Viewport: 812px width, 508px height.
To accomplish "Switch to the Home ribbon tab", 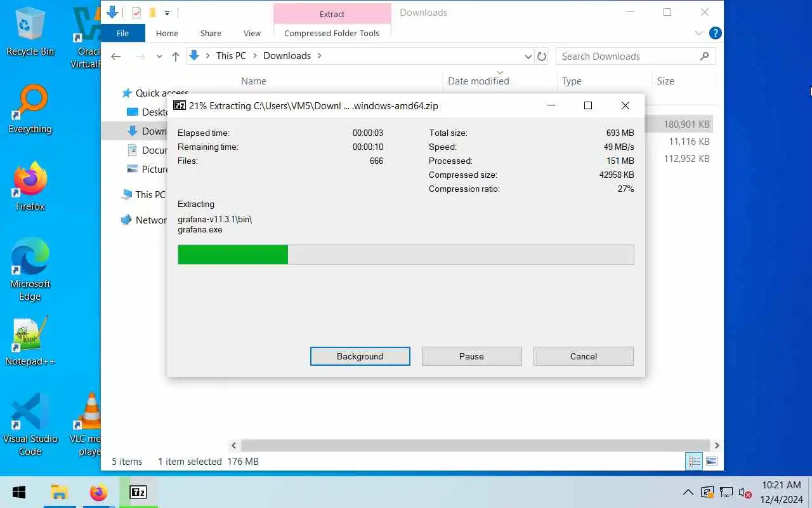I will [167, 33].
